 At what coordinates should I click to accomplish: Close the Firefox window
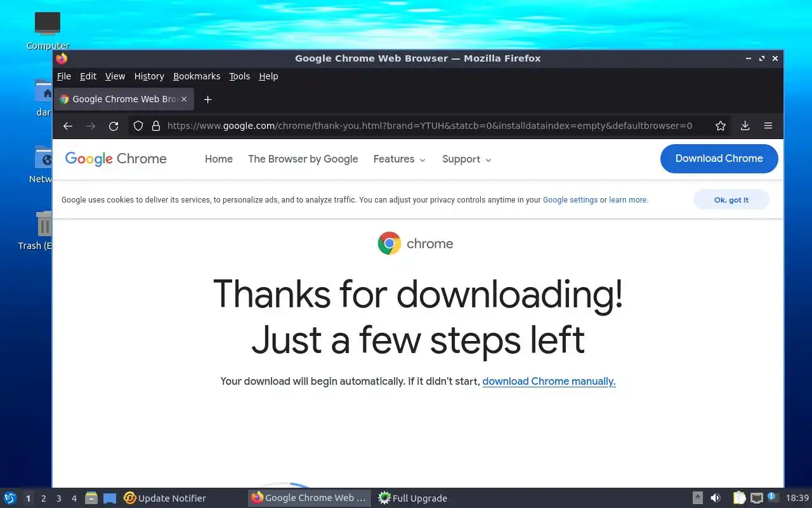tap(775, 58)
